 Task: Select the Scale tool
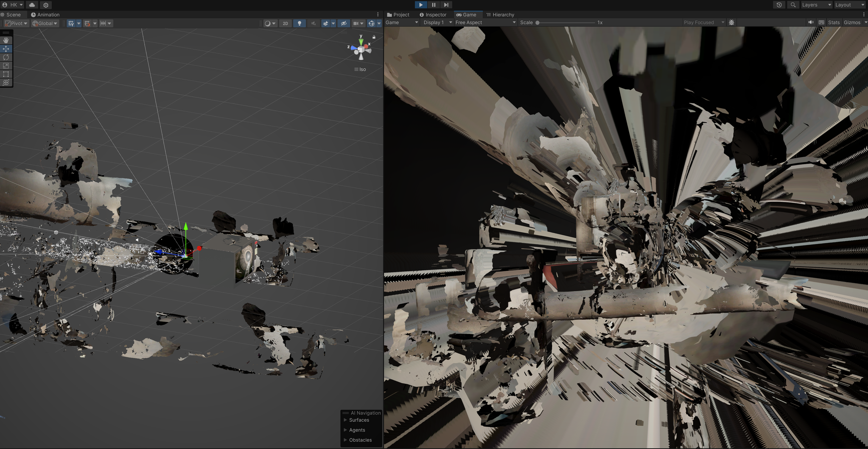coord(6,66)
